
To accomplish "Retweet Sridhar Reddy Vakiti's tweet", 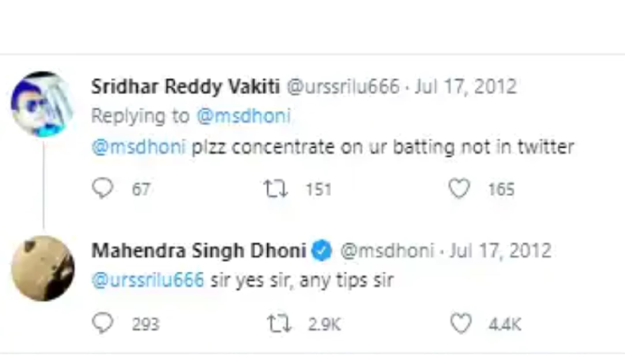I will (276, 189).
